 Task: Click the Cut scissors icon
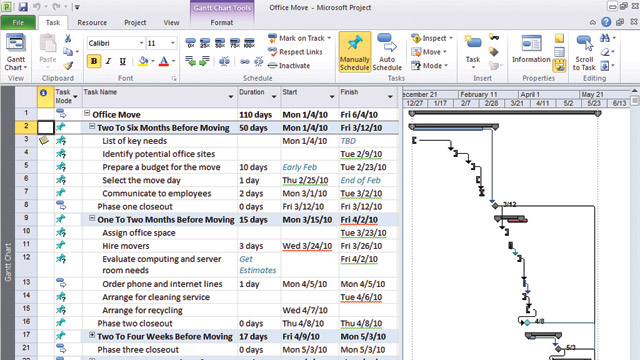tap(68, 38)
